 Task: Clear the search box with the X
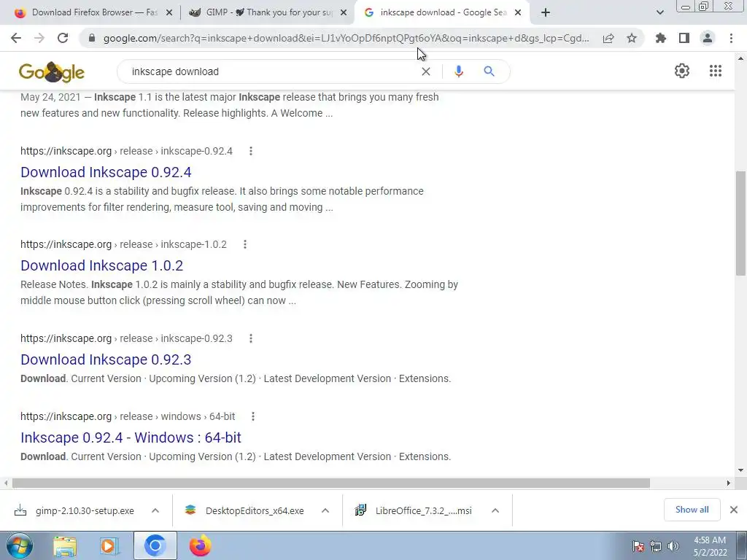pyautogui.click(x=426, y=71)
